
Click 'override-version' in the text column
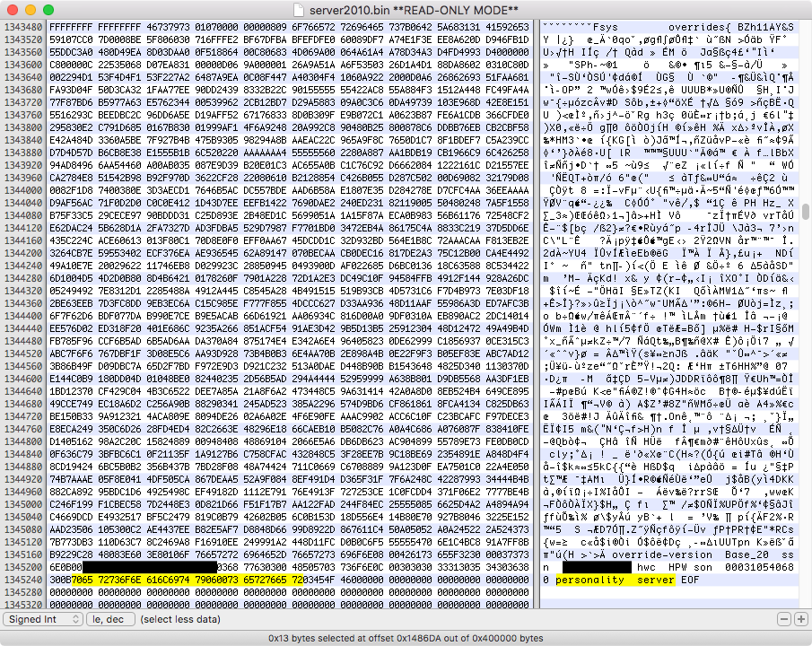pyautogui.click(x=662, y=554)
